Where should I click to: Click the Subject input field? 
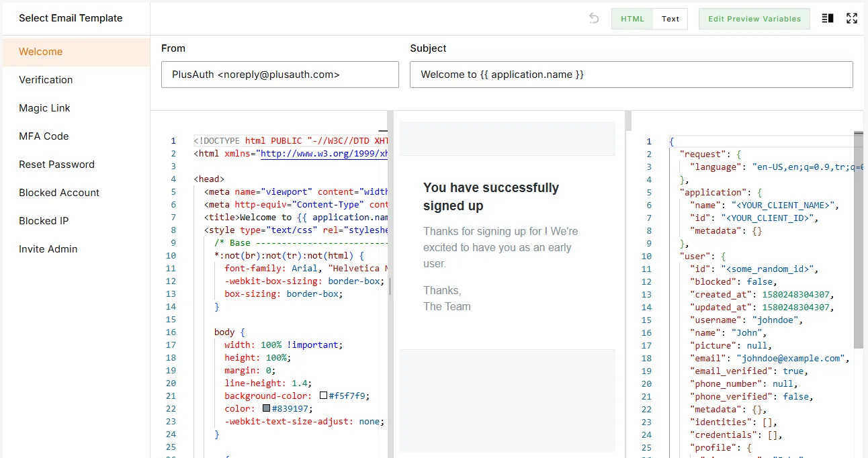coord(631,75)
